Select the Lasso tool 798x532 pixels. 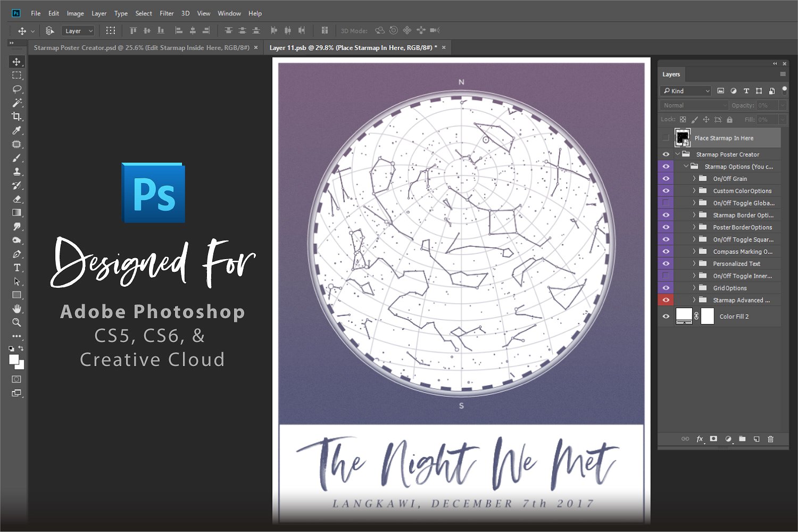(16, 89)
